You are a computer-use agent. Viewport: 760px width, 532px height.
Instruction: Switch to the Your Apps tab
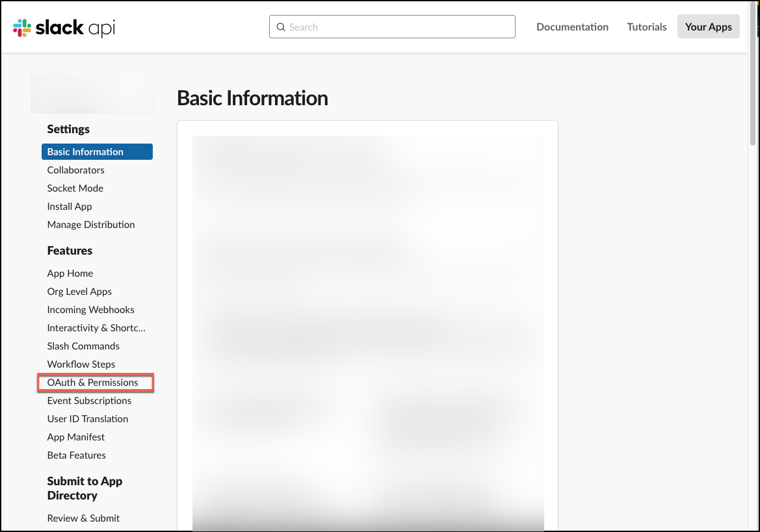tap(708, 26)
